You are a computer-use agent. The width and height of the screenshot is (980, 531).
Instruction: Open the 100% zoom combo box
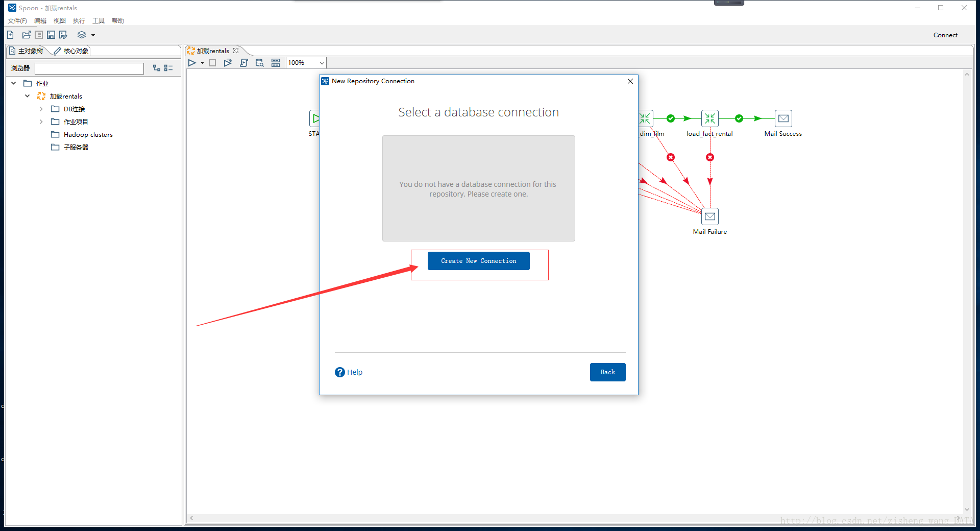click(306, 63)
